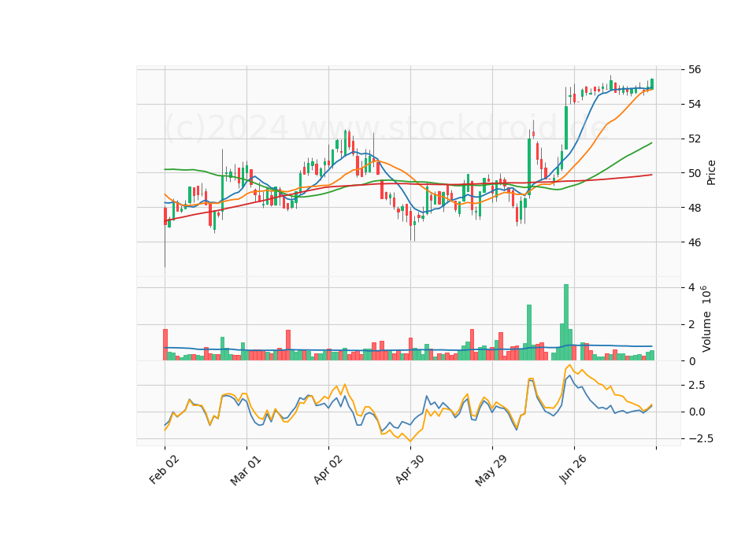Click the 'Price' axis title
This screenshot has height=543, width=756.
pos(711,173)
